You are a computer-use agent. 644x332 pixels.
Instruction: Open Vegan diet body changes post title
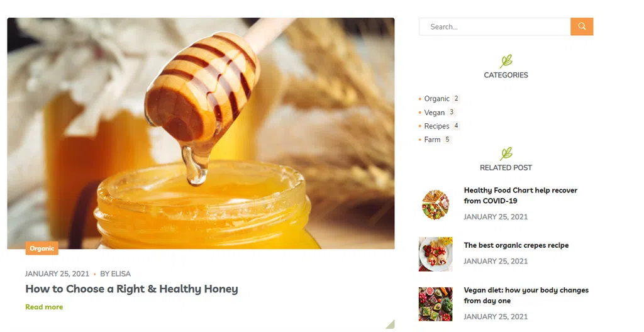[x=526, y=296]
